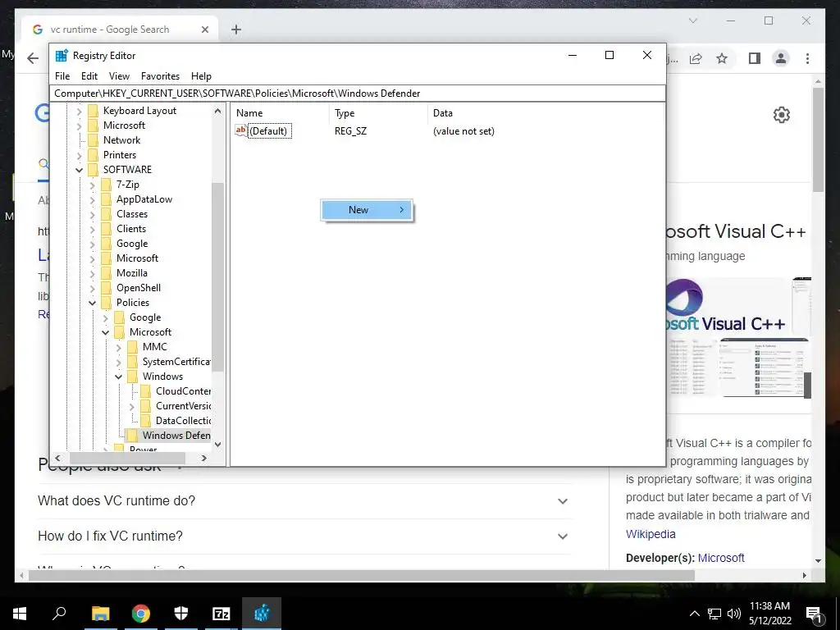
Task: Open 7-Zip from the taskbar
Action: 221,614
